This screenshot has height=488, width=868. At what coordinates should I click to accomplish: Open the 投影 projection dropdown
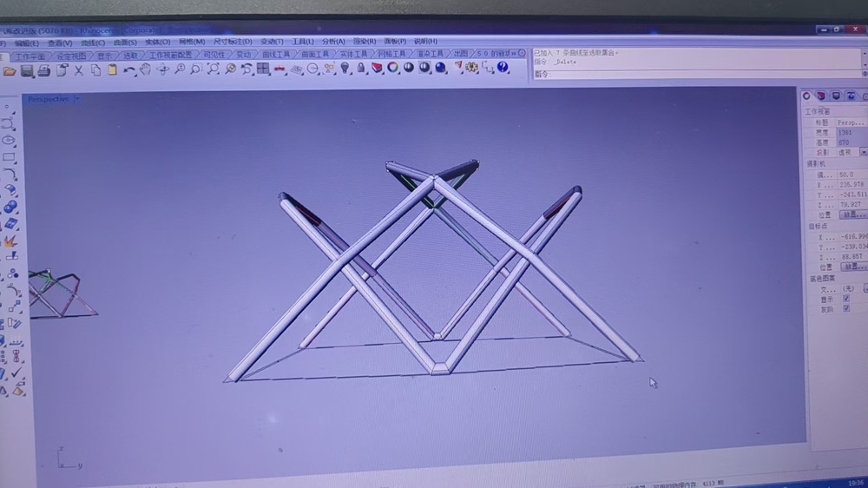[x=863, y=152]
